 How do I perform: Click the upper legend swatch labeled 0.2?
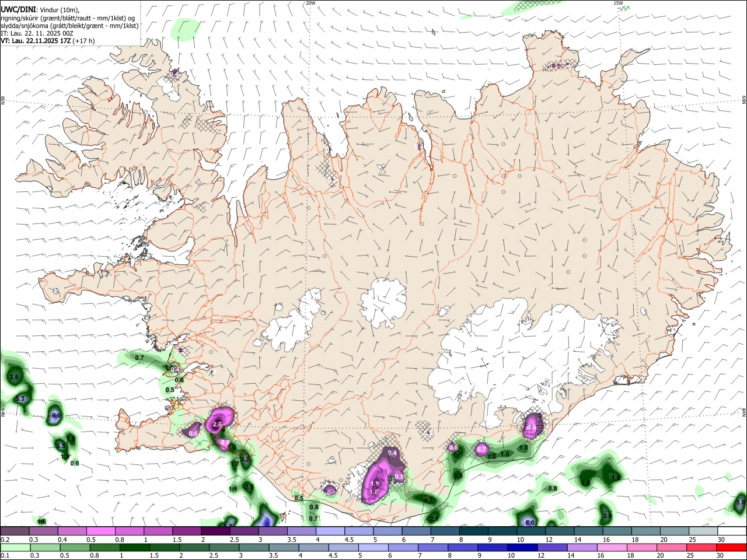[x=15, y=531]
